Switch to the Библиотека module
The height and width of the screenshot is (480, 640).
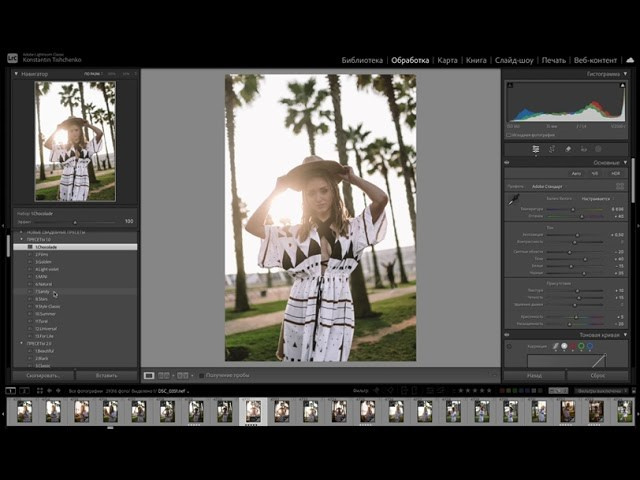(361, 60)
